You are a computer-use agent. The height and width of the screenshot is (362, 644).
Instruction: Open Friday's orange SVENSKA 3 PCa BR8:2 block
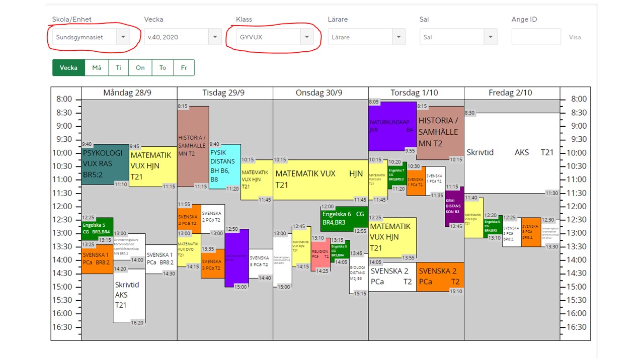pos(531,232)
